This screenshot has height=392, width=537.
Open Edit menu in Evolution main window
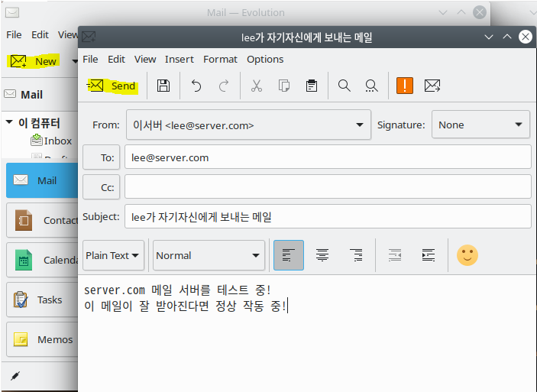click(x=40, y=34)
